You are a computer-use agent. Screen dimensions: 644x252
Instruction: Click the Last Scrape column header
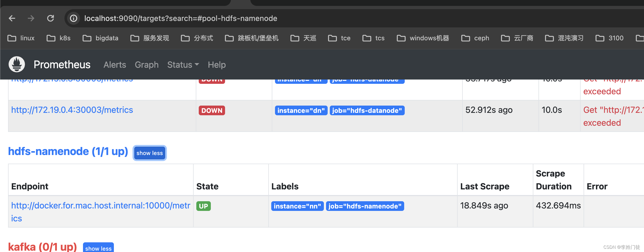click(485, 186)
